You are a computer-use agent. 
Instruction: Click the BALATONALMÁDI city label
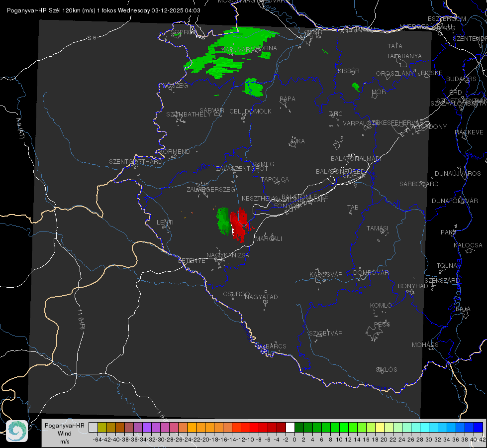(x=356, y=159)
